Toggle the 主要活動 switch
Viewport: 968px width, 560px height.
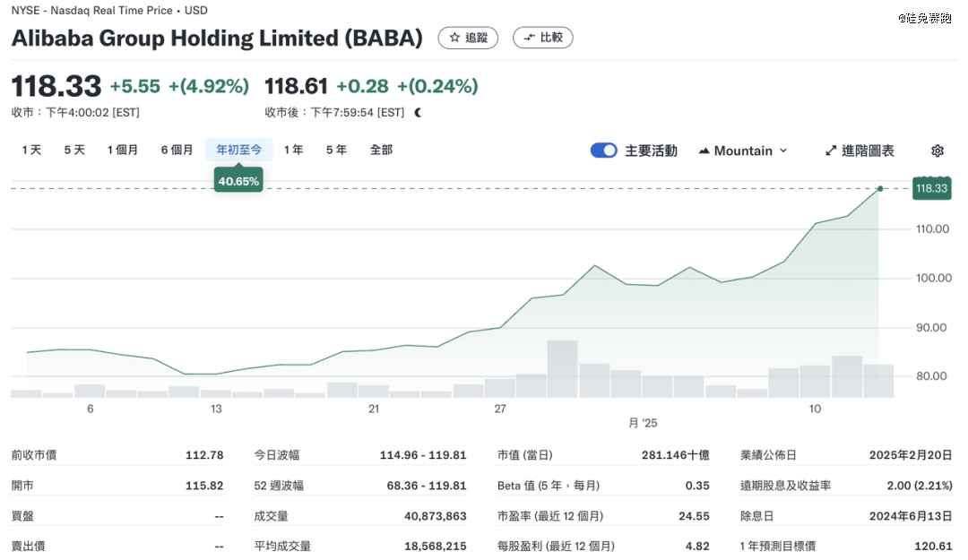tap(603, 151)
